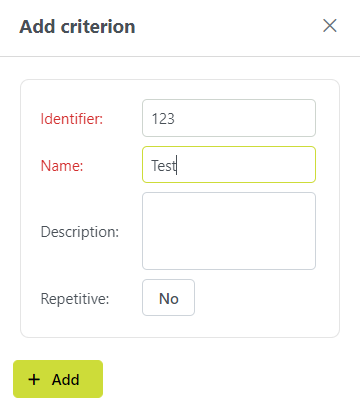
Task: Toggle the Repetitive option showing No
Action: point(169,298)
